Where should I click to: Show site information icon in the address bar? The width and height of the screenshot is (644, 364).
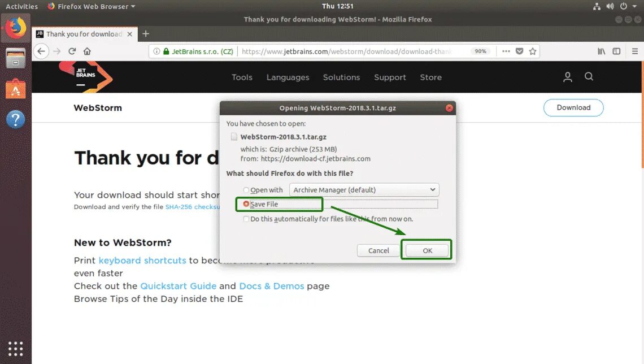click(156, 51)
